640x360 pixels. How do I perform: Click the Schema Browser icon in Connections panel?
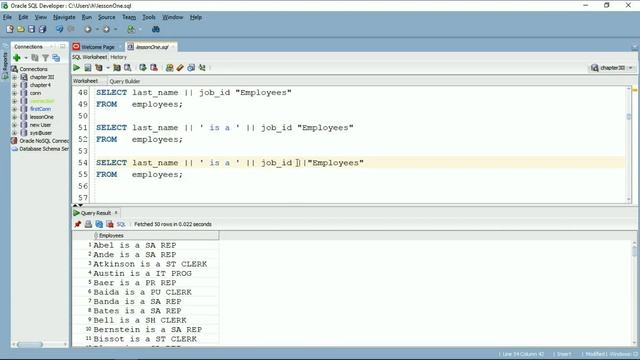56,58
